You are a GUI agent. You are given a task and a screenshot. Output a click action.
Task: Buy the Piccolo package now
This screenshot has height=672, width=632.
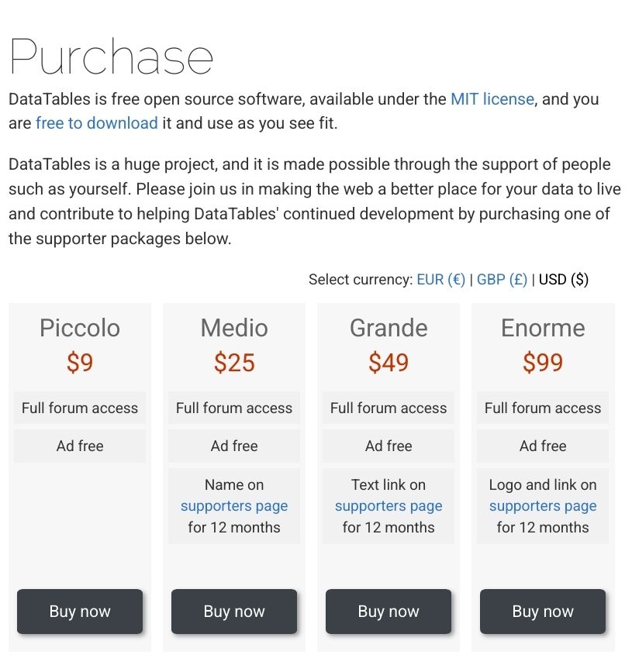coord(80,612)
